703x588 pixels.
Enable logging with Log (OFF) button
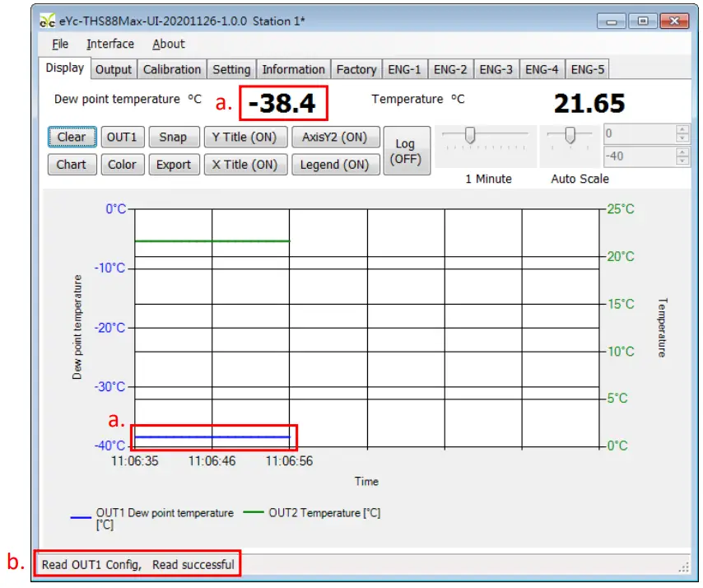[405, 152]
